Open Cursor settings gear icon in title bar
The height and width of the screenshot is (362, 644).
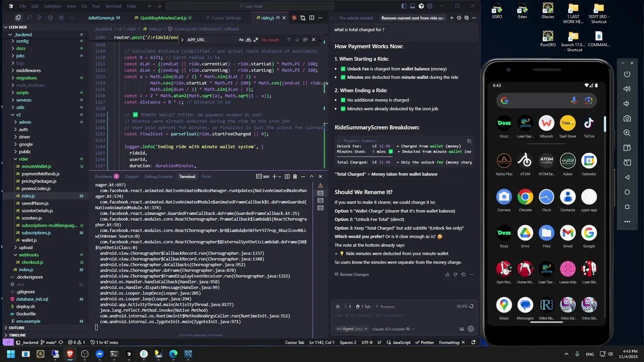[x=429, y=6]
